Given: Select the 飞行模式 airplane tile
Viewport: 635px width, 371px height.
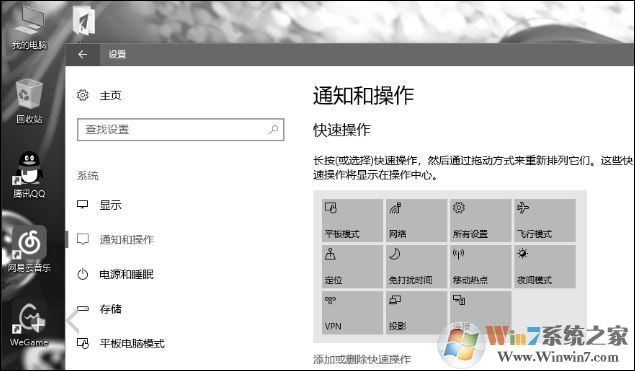Looking at the screenshot, I should click(545, 220).
